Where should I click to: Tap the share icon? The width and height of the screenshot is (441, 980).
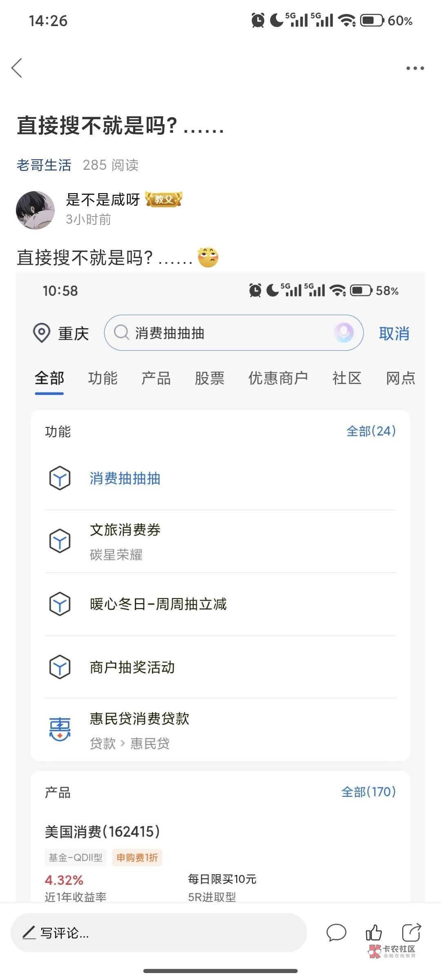point(411,933)
